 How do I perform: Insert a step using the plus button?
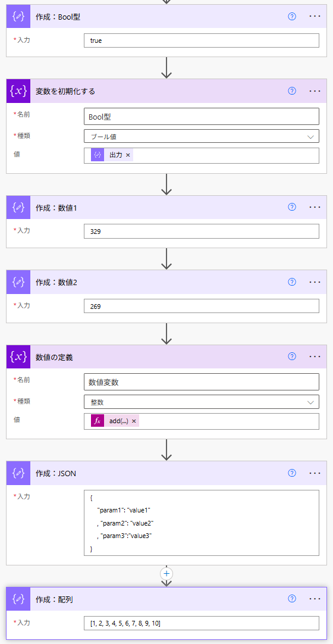click(x=166, y=573)
